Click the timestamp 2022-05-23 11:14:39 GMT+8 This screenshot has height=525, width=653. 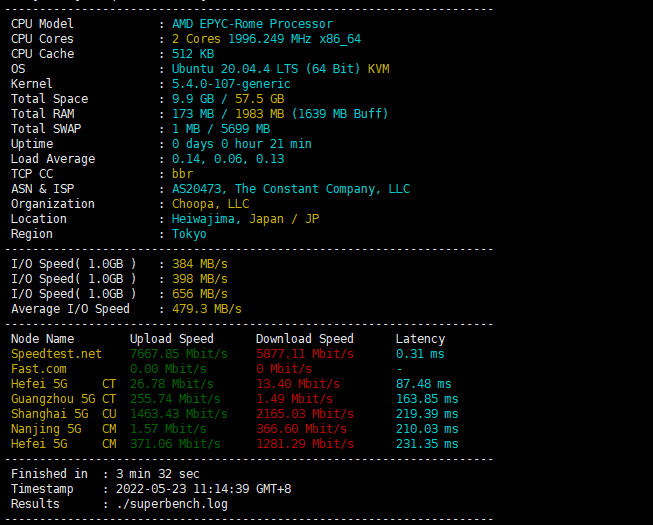click(x=203, y=488)
